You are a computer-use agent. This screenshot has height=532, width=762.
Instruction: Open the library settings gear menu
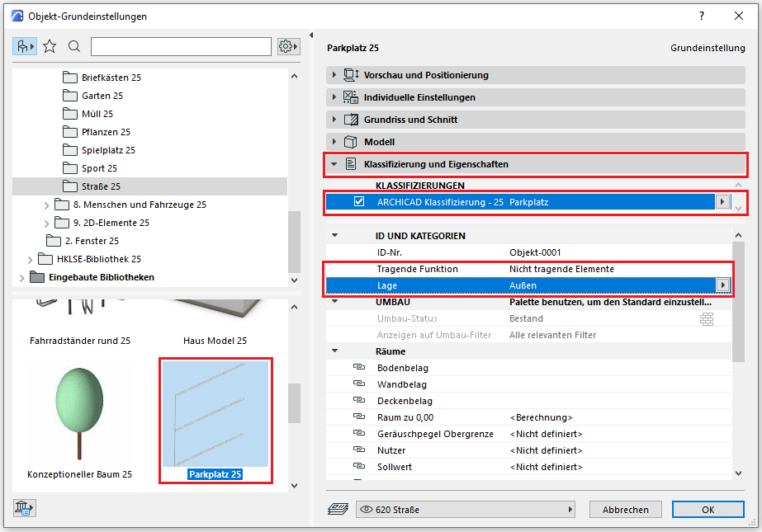(287, 46)
